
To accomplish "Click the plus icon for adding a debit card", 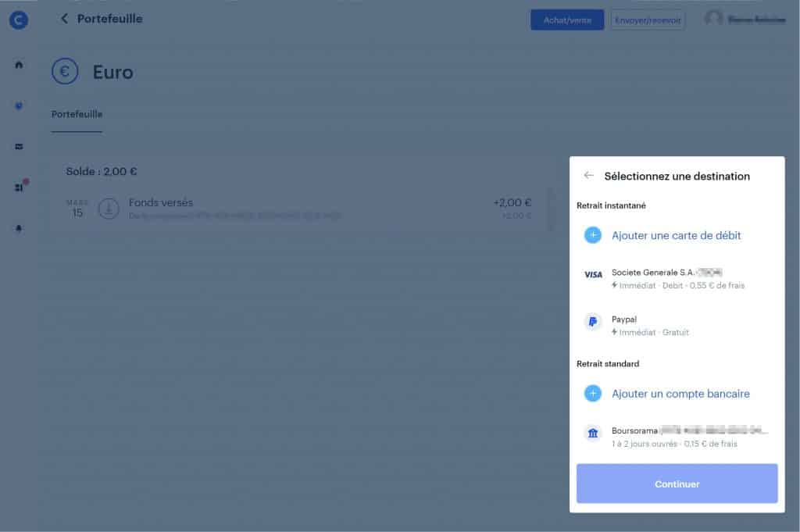I will coord(592,235).
